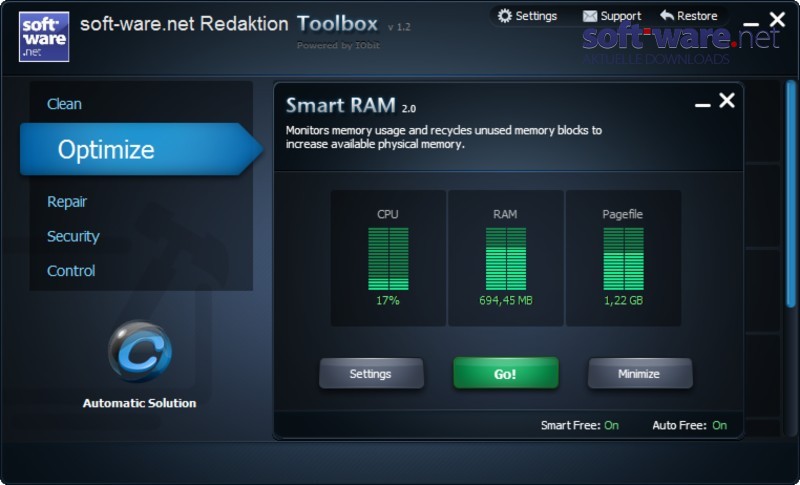
Task: Toggle Smart Free On status
Action: (611, 425)
